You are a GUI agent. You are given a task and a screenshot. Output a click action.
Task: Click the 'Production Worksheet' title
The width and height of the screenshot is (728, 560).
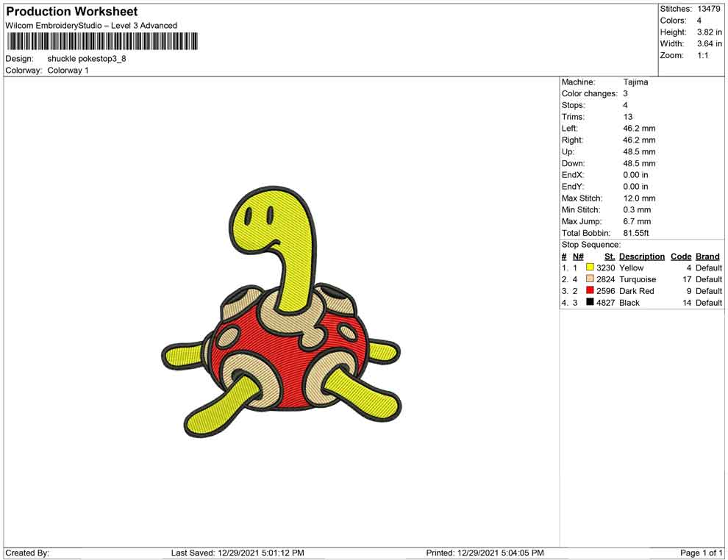pyautogui.click(x=71, y=12)
